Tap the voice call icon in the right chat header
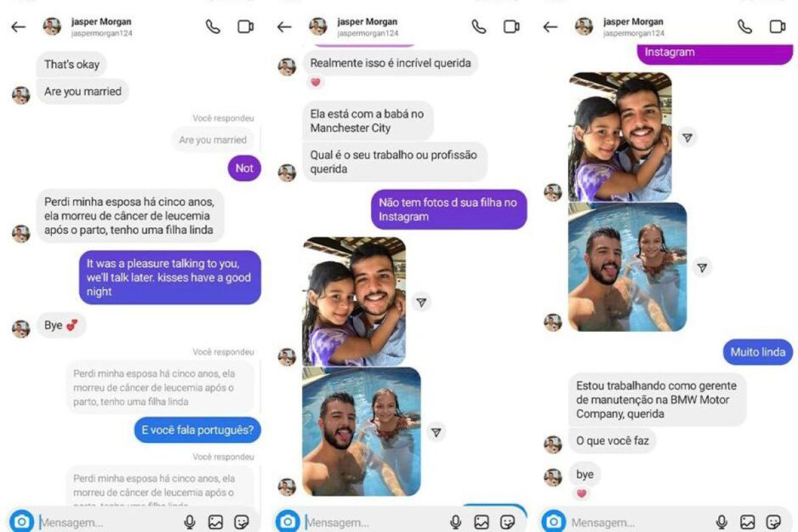The image size is (798, 532). [x=745, y=27]
